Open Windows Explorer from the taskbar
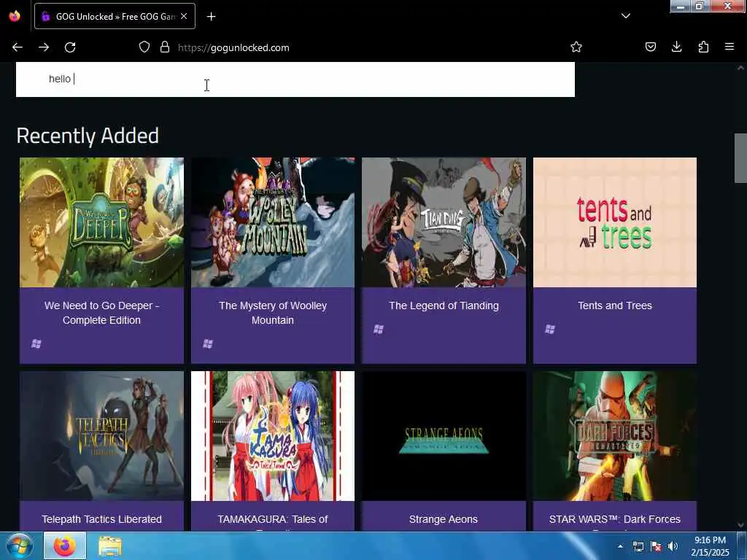Viewport: 747px width, 560px height. 111,546
